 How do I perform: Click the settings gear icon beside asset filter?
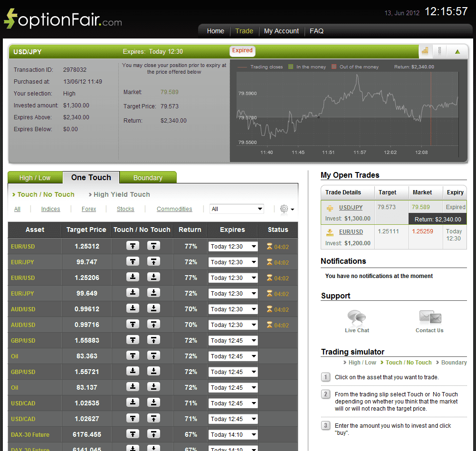click(284, 209)
